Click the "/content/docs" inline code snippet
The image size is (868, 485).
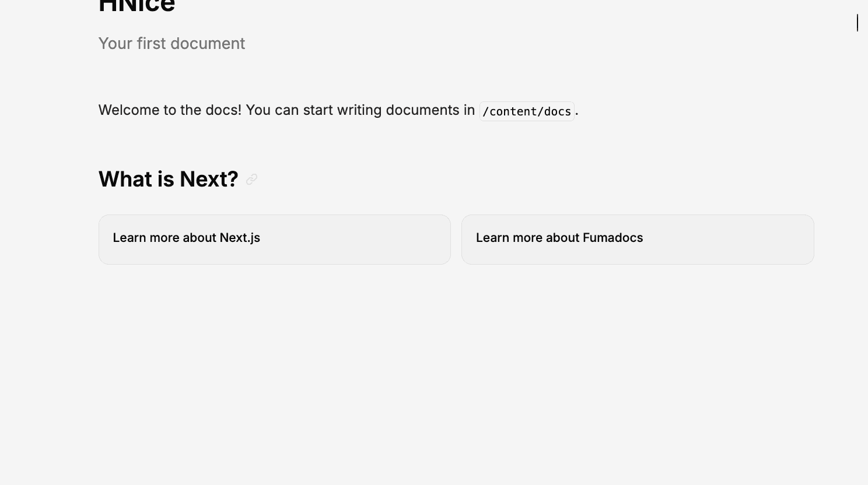[527, 111]
